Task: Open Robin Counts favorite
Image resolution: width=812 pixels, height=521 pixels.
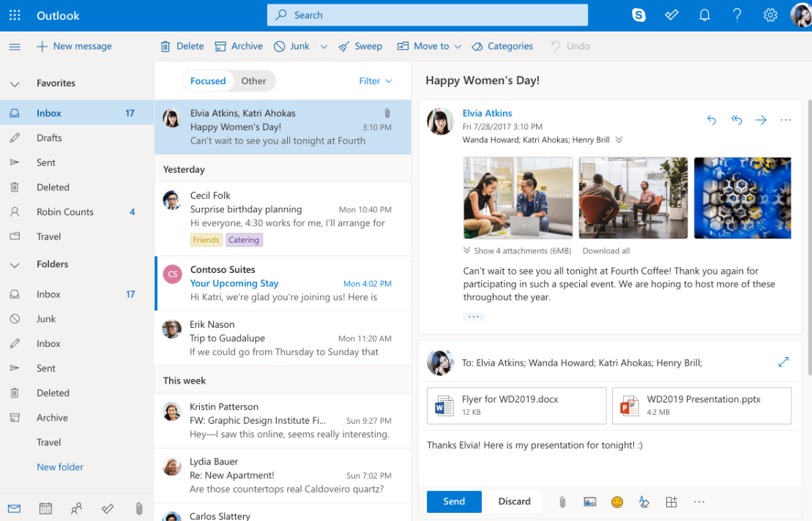Action: [x=77, y=212]
